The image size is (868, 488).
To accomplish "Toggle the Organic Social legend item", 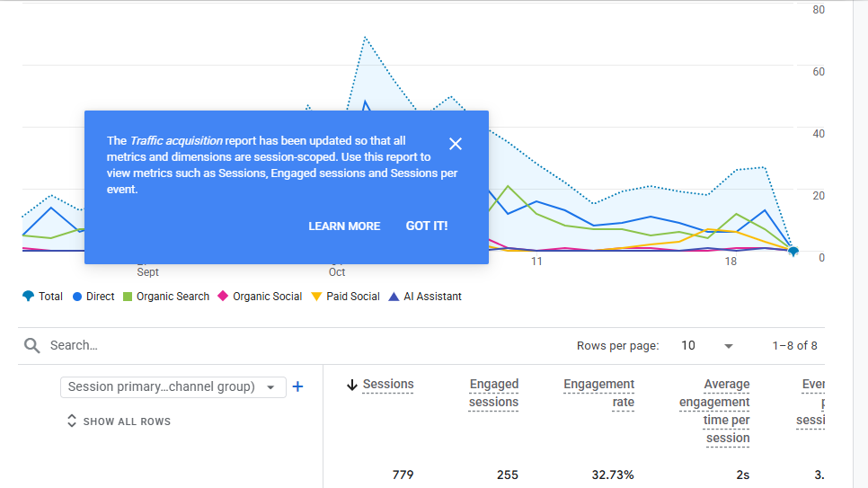I will [x=261, y=297].
